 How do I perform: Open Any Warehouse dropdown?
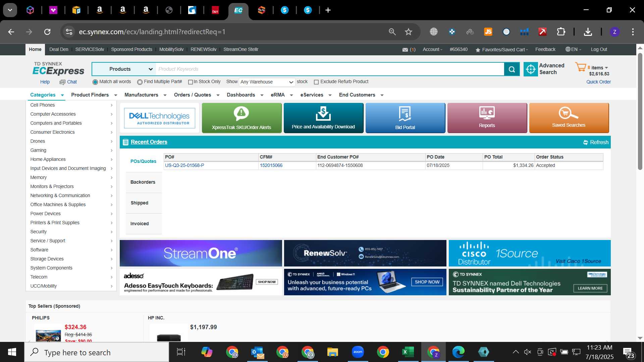267,82
